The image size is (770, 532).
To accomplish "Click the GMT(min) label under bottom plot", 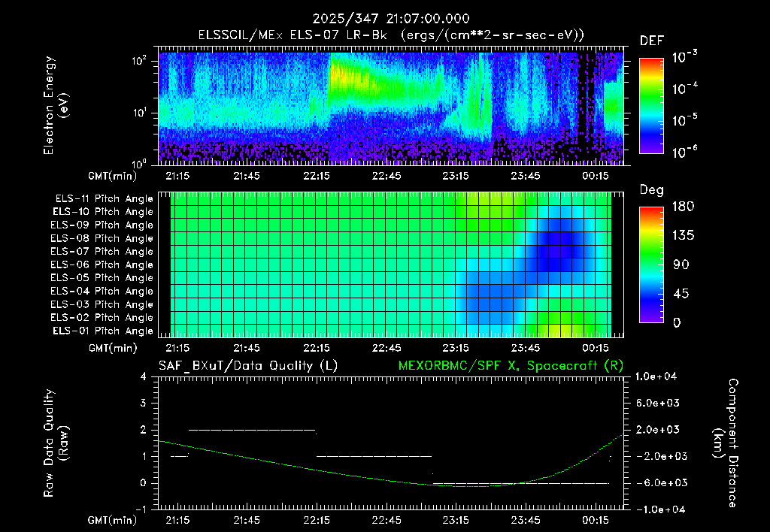I will (x=113, y=520).
